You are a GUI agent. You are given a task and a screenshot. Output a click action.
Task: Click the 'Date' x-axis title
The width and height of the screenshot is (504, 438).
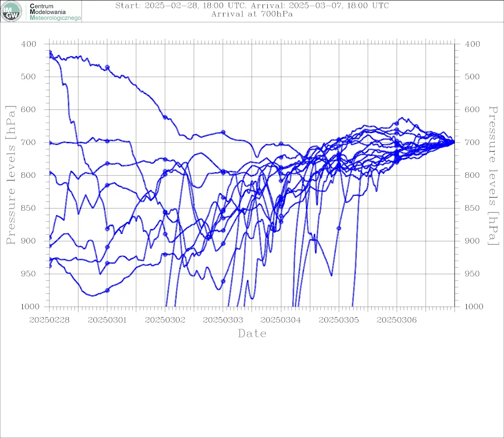(x=252, y=334)
